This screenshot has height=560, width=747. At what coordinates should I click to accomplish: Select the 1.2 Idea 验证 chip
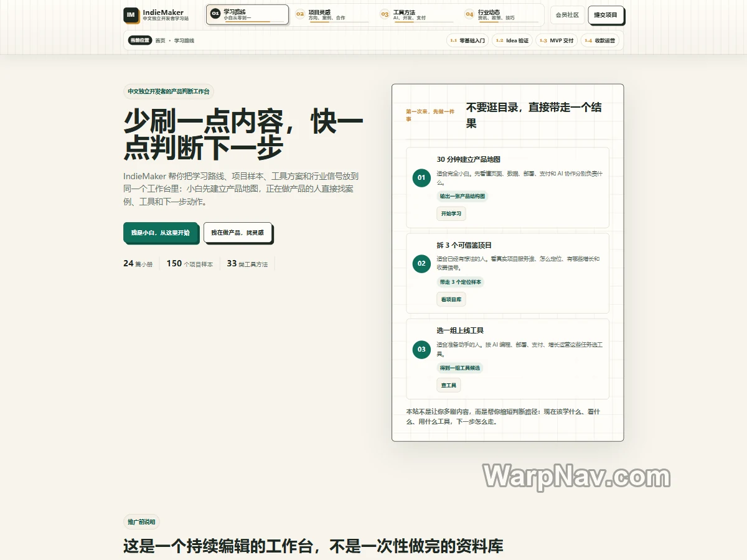(x=512, y=40)
